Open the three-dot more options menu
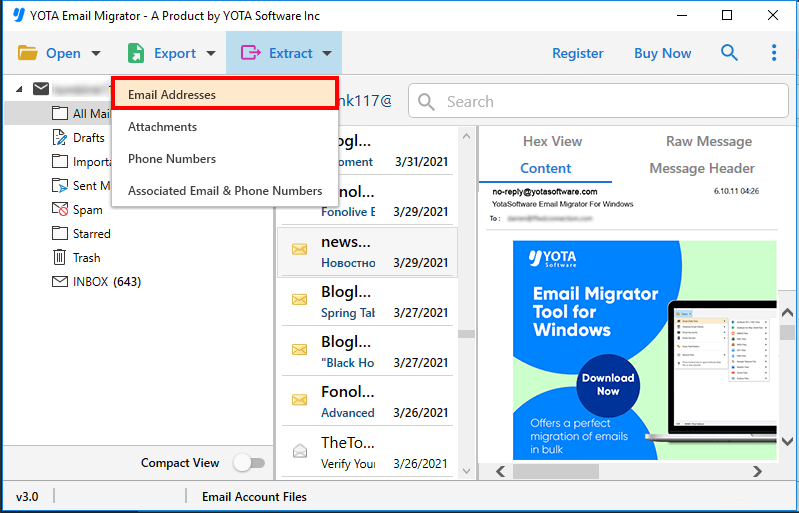 tap(774, 52)
